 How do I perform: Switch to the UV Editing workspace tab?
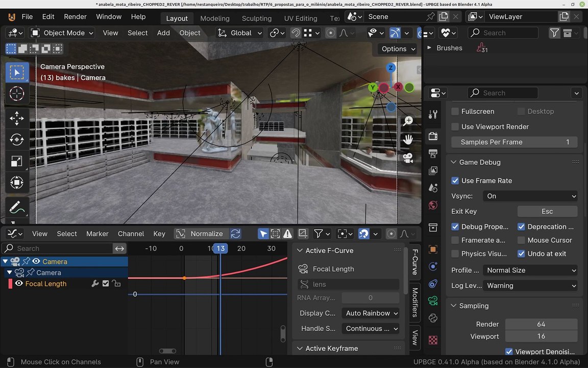click(x=300, y=18)
